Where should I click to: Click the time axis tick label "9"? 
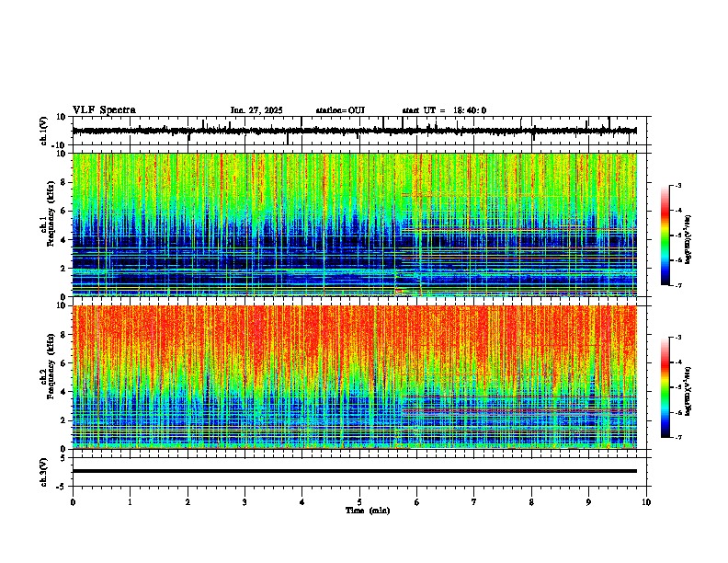coord(588,502)
